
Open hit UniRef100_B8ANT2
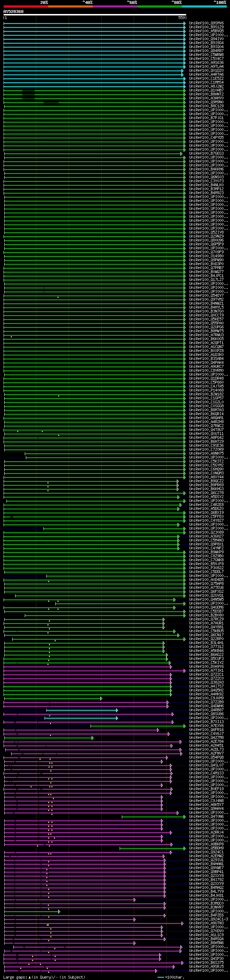pyautogui.click(x=206, y=94)
